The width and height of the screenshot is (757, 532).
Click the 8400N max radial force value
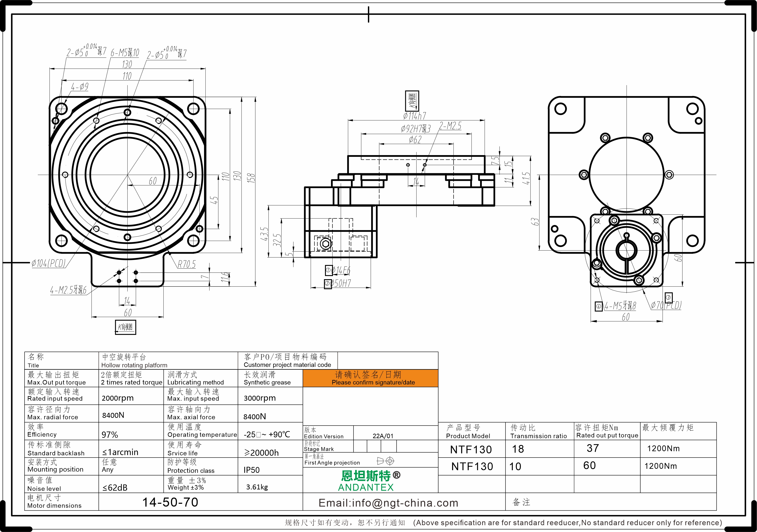(x=113, y=415)
